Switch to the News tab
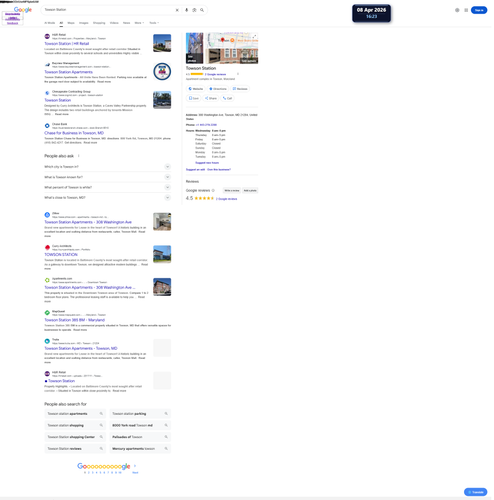The width and height of the screenshot is (494, 500). click(x=127, y=23)
